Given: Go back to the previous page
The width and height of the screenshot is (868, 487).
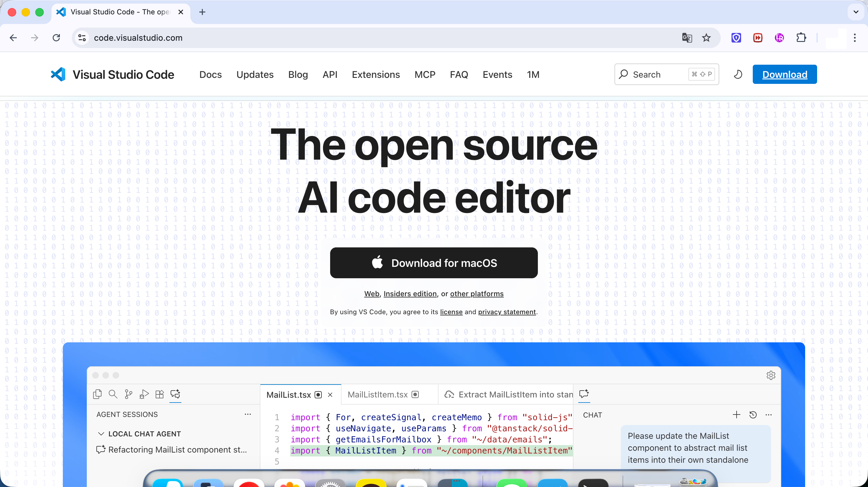Looking at the screenshot, I should [x=13, y=38].
